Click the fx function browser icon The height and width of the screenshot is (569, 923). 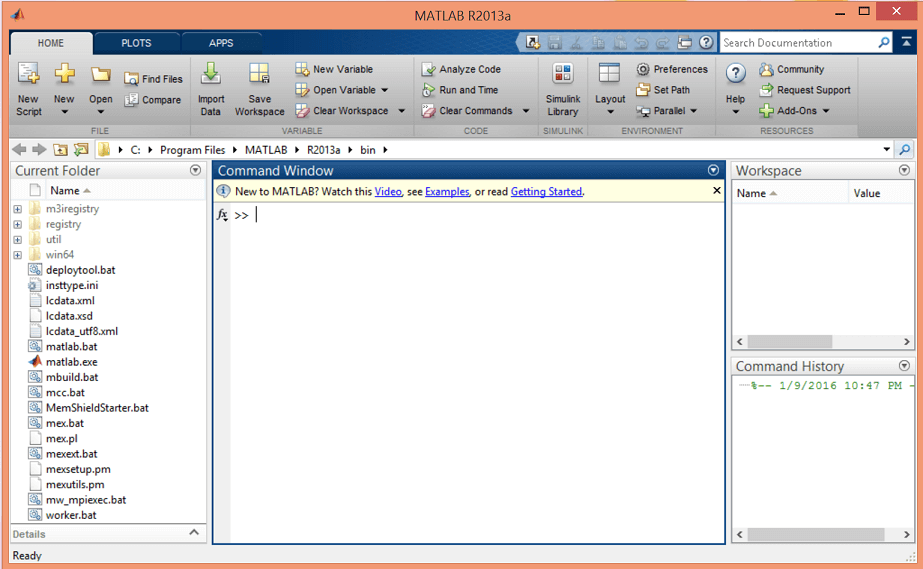(222, 215)
